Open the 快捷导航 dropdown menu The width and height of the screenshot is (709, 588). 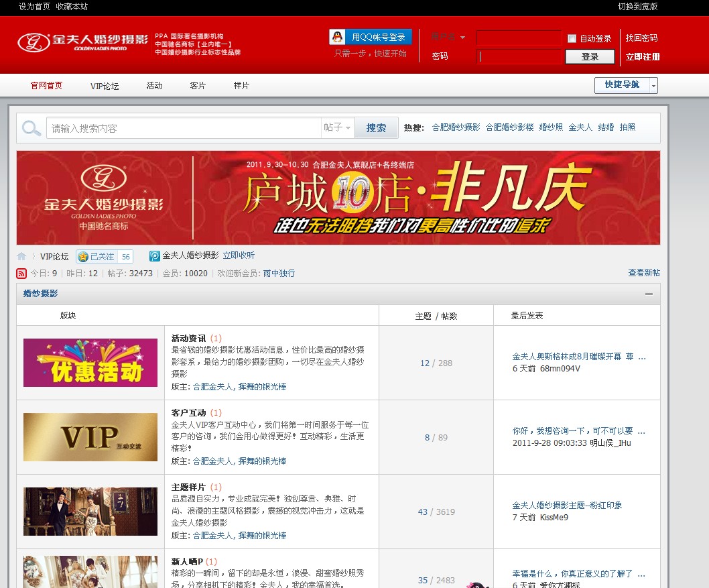point(626,85)
